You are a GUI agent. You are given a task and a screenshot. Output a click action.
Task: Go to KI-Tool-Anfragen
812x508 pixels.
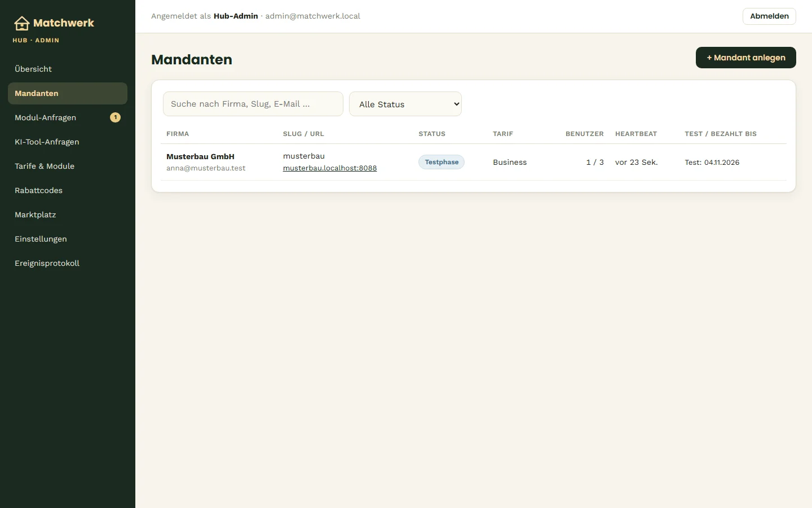tap(68, 142)
